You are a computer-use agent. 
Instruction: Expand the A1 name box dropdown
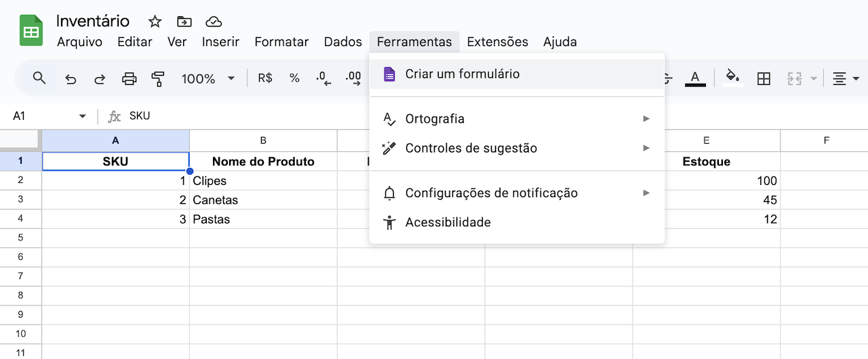point(83,117)
